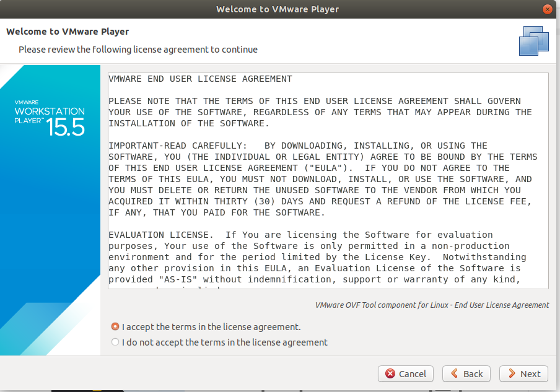Click 'Please review the following license agreement' subtitle

(138, 50)
